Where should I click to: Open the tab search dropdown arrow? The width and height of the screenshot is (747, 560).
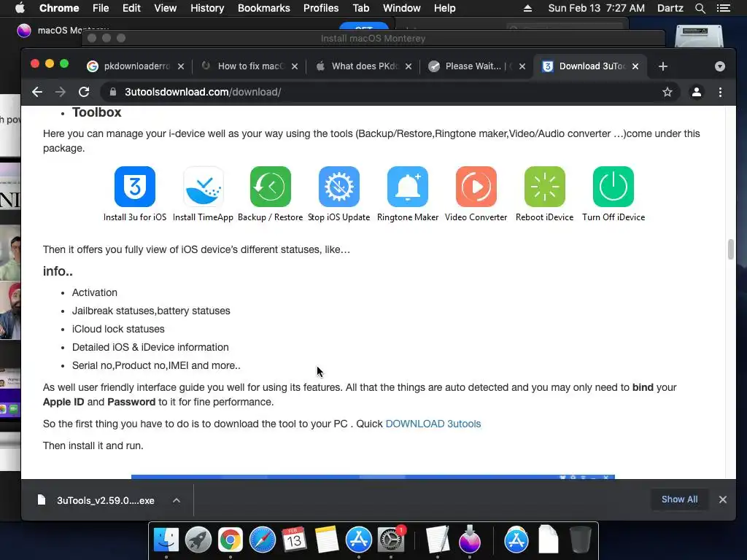point(720,66)
